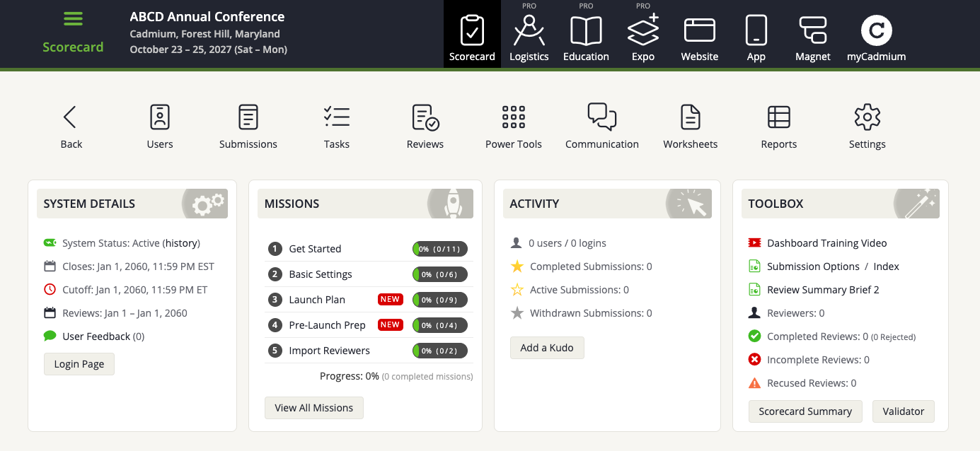Click the green User Feedback speech bubble
This screenshot has height=451, width=980.
(x=50, y=336)
